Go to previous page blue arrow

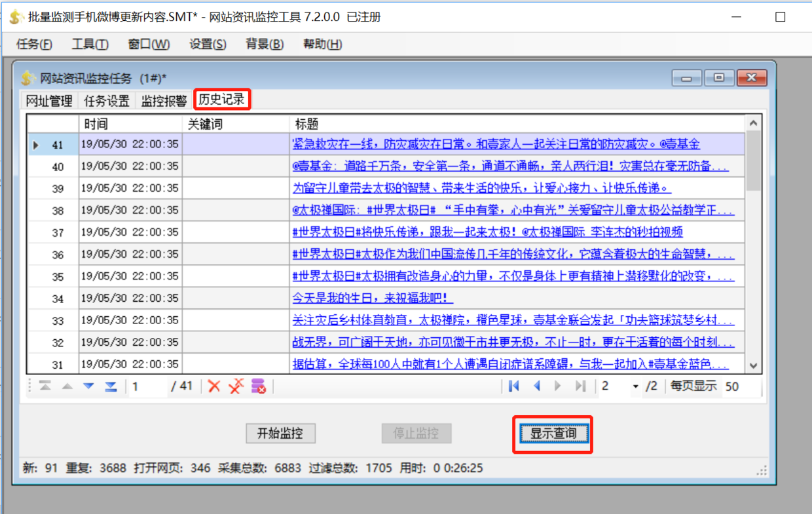537,386
